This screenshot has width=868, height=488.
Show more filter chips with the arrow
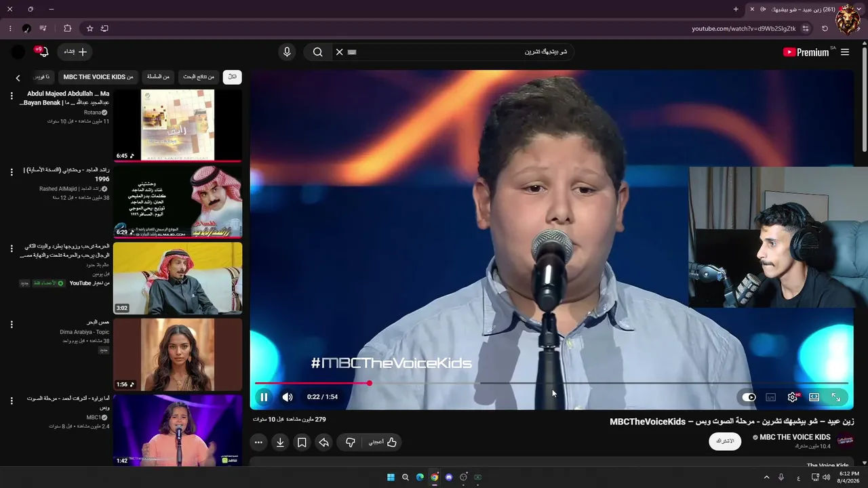pos(18,78)
